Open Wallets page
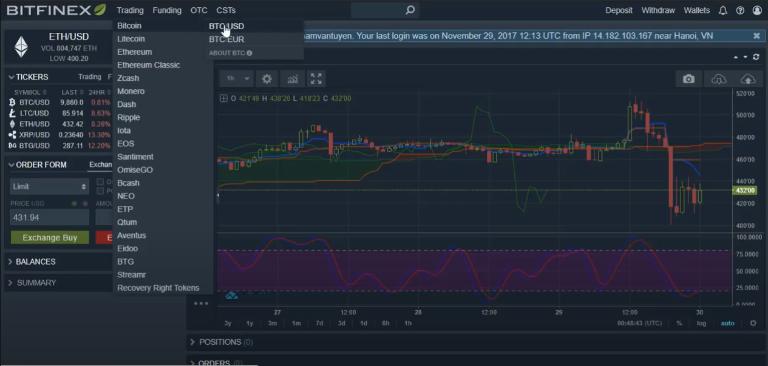Viewport: 768px width, 366px height. point(696,10)
